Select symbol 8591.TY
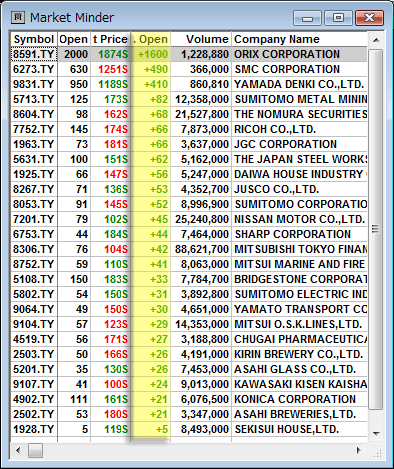Screen dimensions: 394x469 pyautogui.click(x=34, y=54)
